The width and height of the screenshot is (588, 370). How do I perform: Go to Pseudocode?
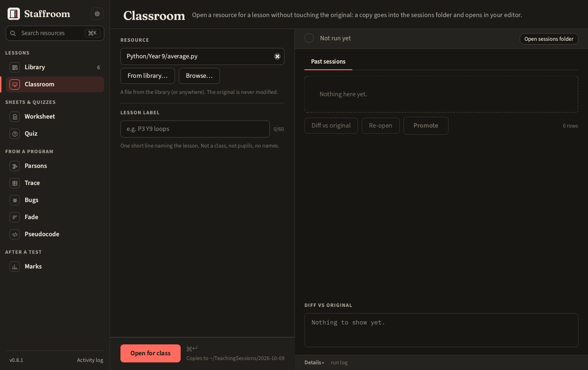55,234
